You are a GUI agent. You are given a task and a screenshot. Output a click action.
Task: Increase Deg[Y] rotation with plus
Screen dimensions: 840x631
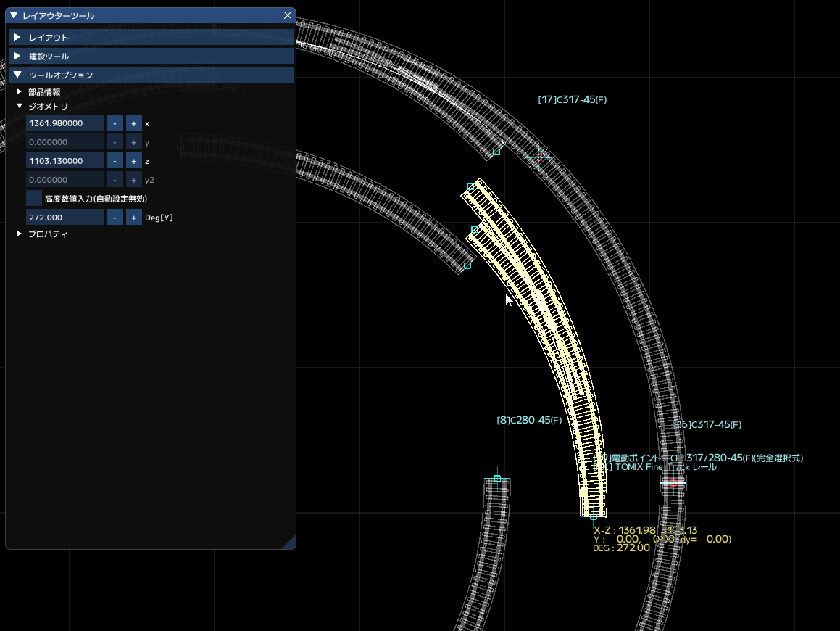134,217
